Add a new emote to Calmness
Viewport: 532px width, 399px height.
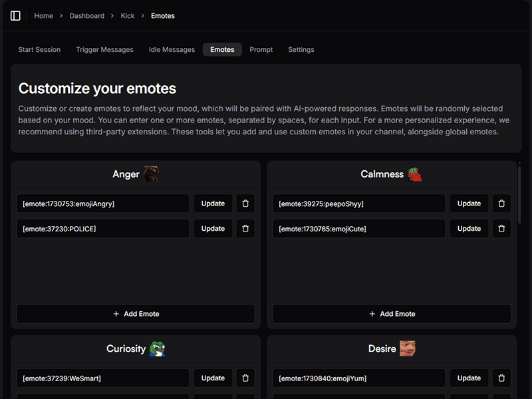tap(392, 313)
